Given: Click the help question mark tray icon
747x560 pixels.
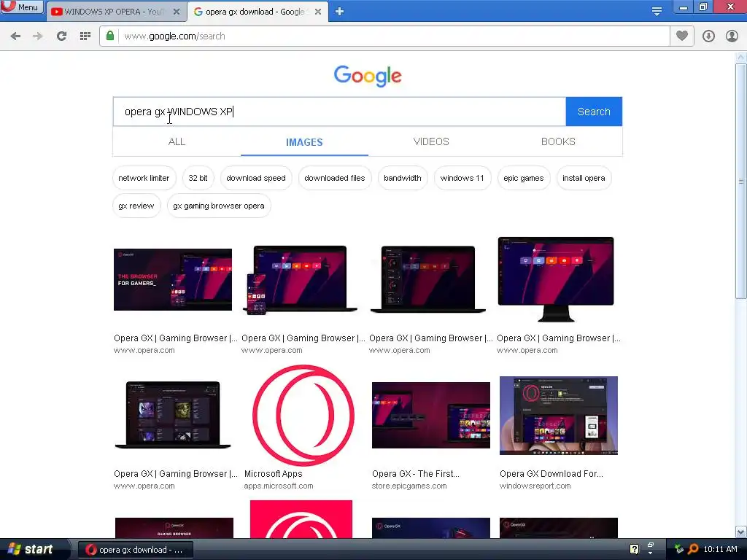Looking at the screenshot, I should tap(634, 549).
